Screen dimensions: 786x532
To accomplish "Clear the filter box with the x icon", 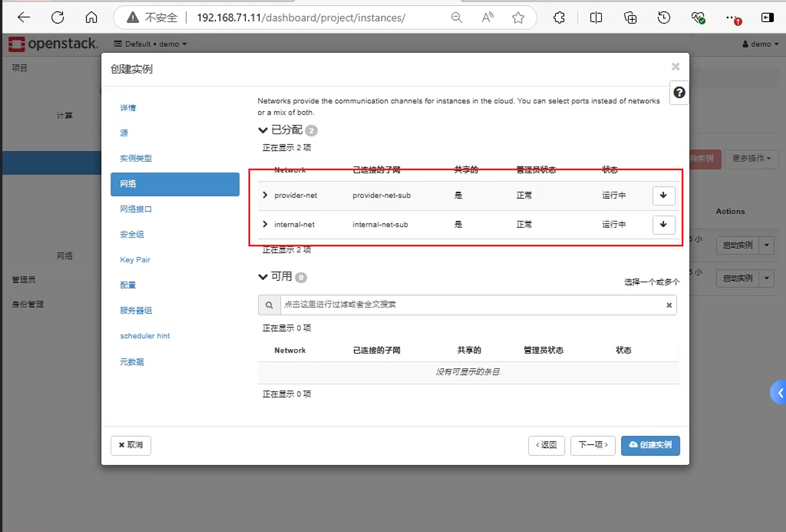I will [x=669, y=305].
